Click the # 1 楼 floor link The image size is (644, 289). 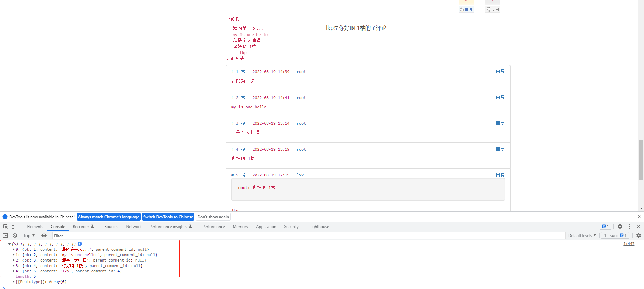[x=238, y=72]
